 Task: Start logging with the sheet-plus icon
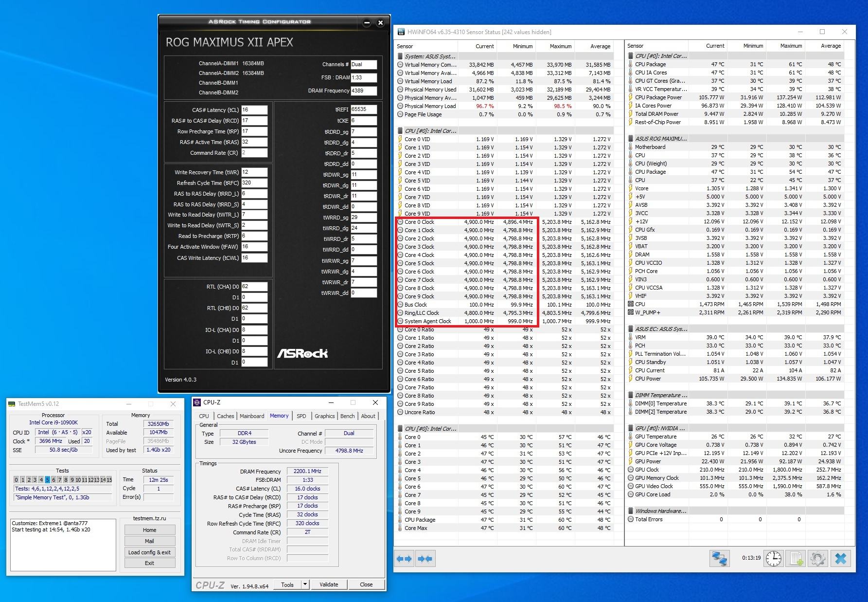click(x=796, y=558)
